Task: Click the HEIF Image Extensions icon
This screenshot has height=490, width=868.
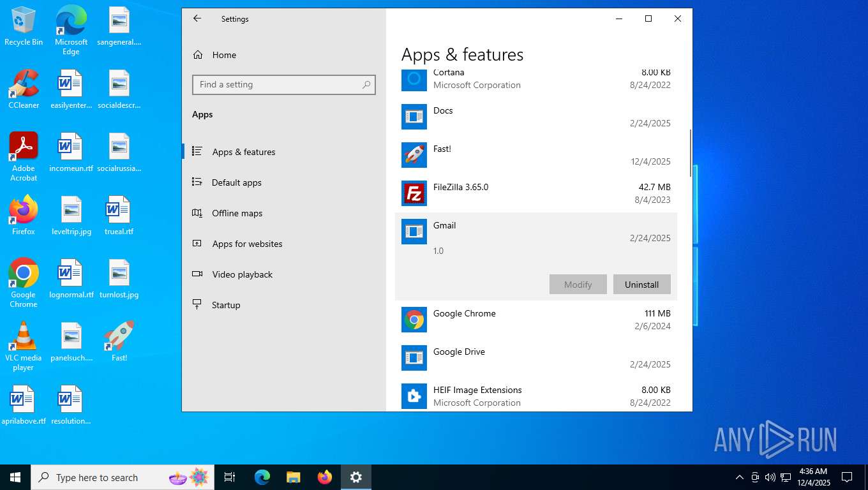Action: coord(414,396)
